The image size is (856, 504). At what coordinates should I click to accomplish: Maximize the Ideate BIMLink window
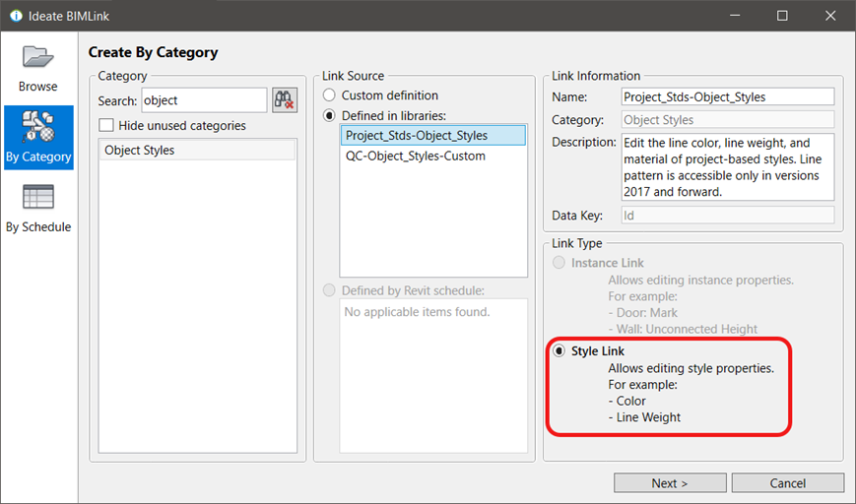[782, 16]
